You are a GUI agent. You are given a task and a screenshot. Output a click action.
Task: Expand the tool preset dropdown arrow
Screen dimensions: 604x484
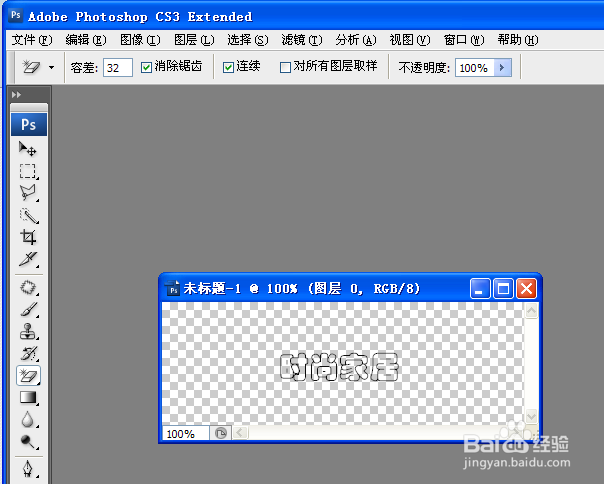pyautogui.click(x=51, y=68)
